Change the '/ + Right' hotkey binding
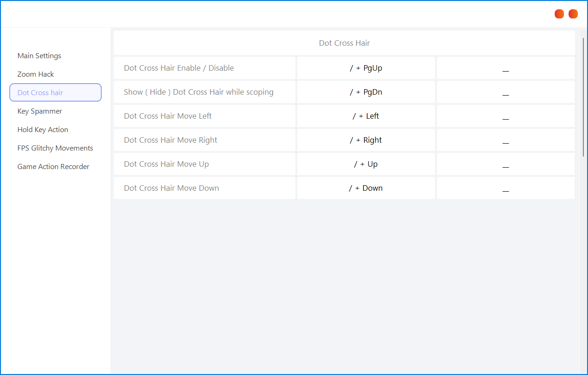588x375 pixels. (366, 140)
